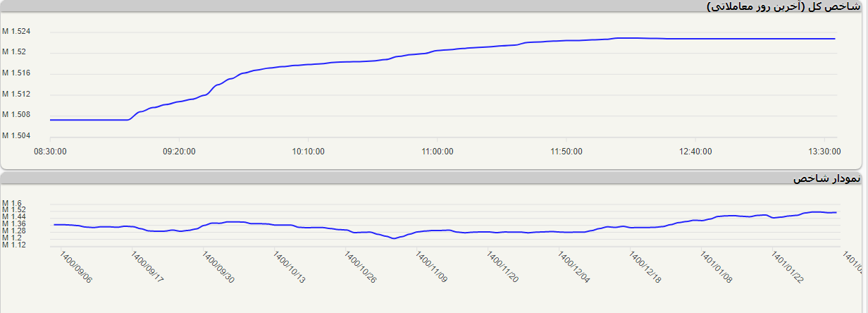Click the M 1.512 value axis label
Image resolution: width=868 pixels, height=313 pixels.
pyautogui.click(x=17, y=94)
